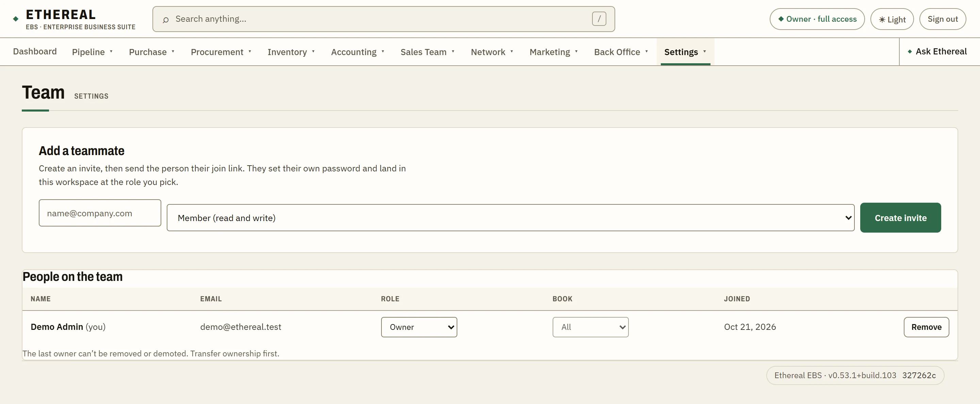Click the NAME column header
The height and width of the screenshot is (404, 980).
41,299
